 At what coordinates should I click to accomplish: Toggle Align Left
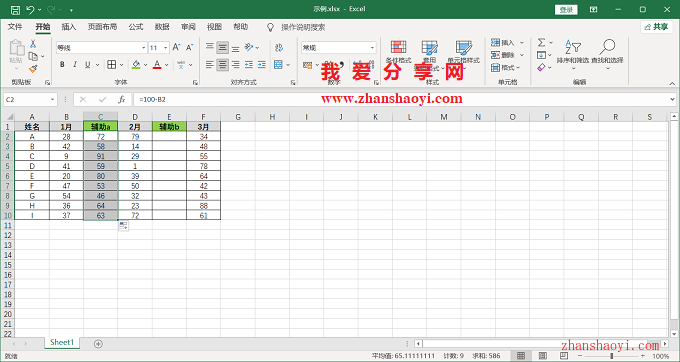pyautogui.click(x=209, y=65)
